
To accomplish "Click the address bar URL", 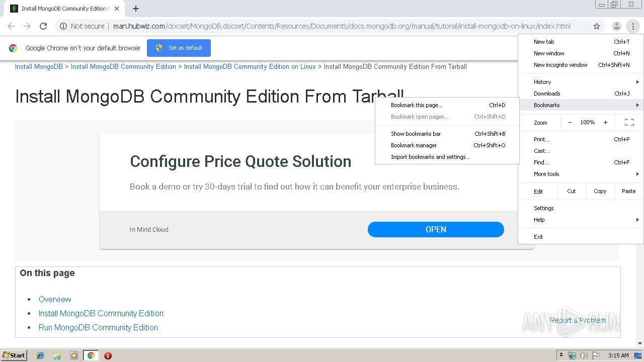I will pyautogui.click(x=342, y=26).
